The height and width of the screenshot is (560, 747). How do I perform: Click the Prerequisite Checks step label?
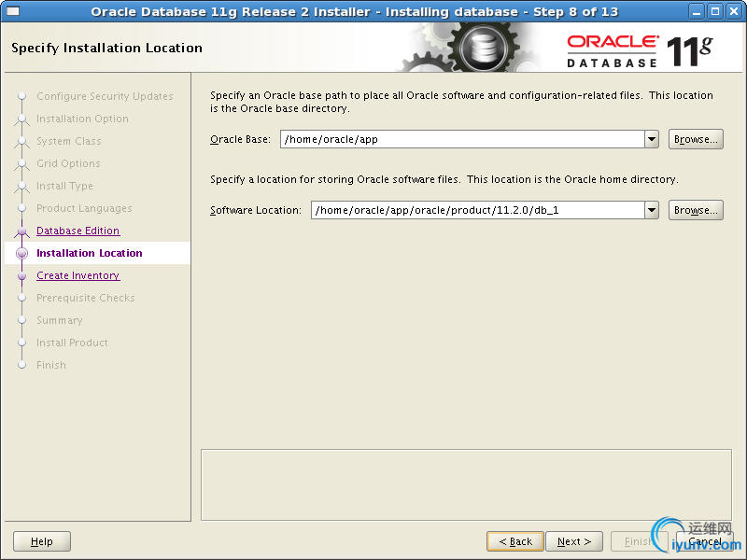coord(86,298)
